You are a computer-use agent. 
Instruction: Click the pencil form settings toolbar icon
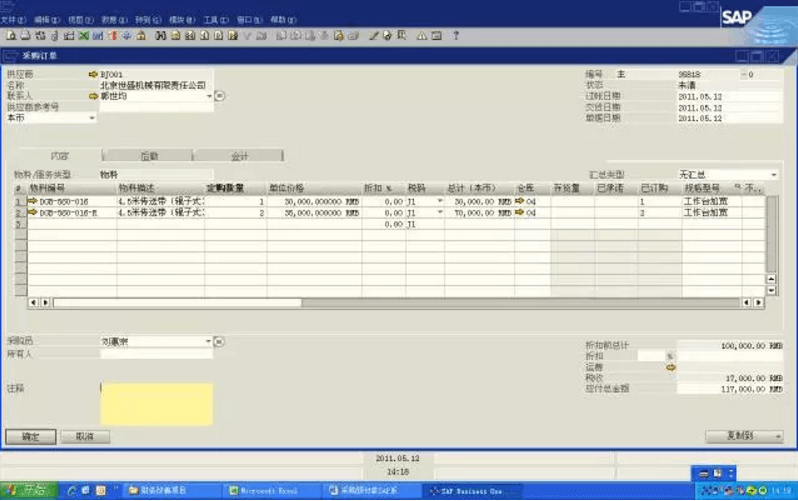point(374,36)
